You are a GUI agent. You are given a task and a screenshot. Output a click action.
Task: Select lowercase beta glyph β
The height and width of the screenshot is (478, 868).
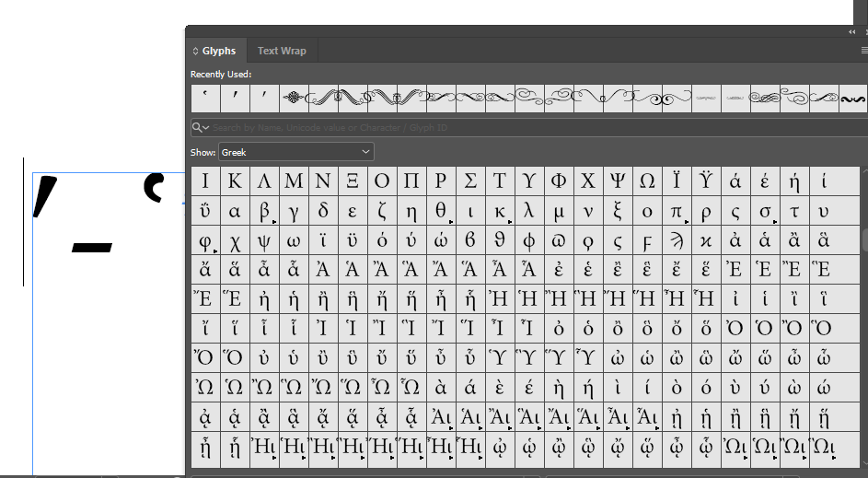(264, 211)
